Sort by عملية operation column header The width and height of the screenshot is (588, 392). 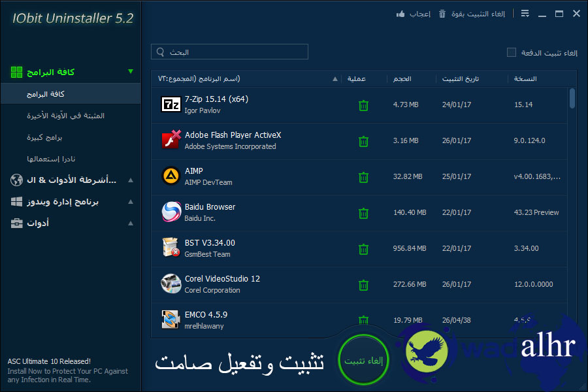[x=356, y=79]
